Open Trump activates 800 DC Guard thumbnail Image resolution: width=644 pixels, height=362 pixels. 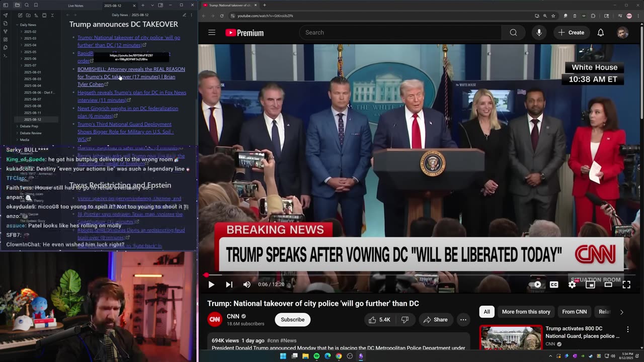pos(511,338)
